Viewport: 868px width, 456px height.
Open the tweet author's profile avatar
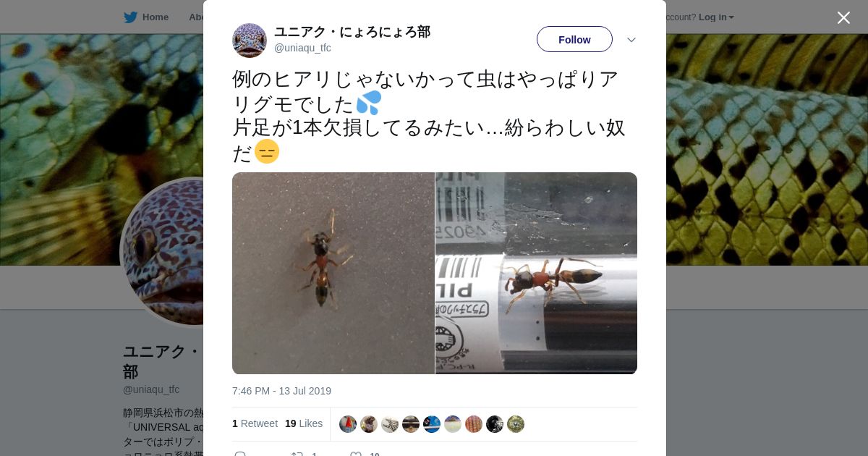point(250,40)
